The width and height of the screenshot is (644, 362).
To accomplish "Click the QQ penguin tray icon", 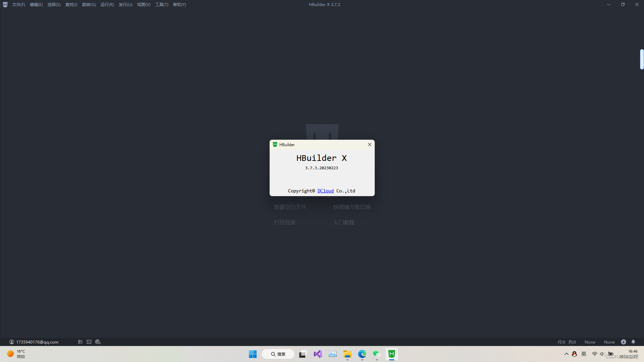I will point(574,354).
